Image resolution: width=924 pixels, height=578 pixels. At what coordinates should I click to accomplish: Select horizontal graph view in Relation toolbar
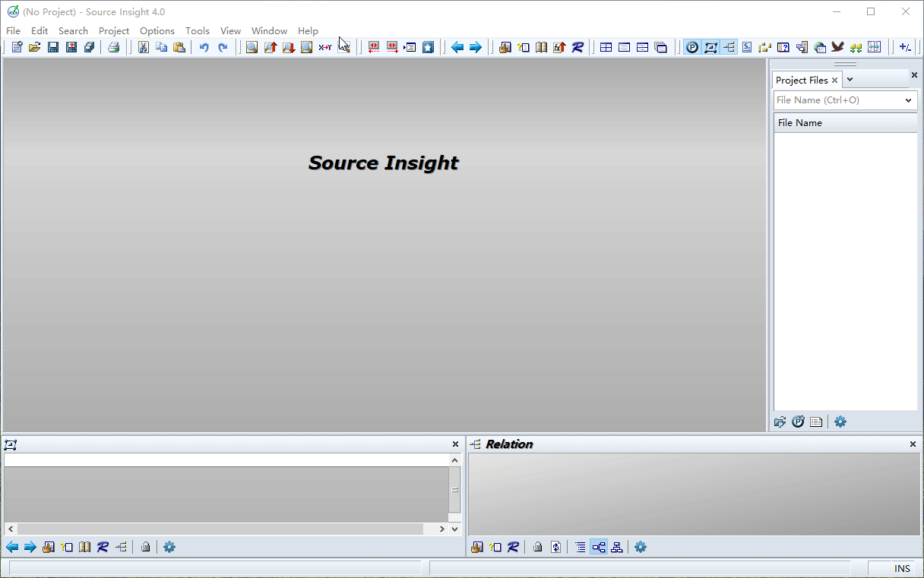[599, 547]
